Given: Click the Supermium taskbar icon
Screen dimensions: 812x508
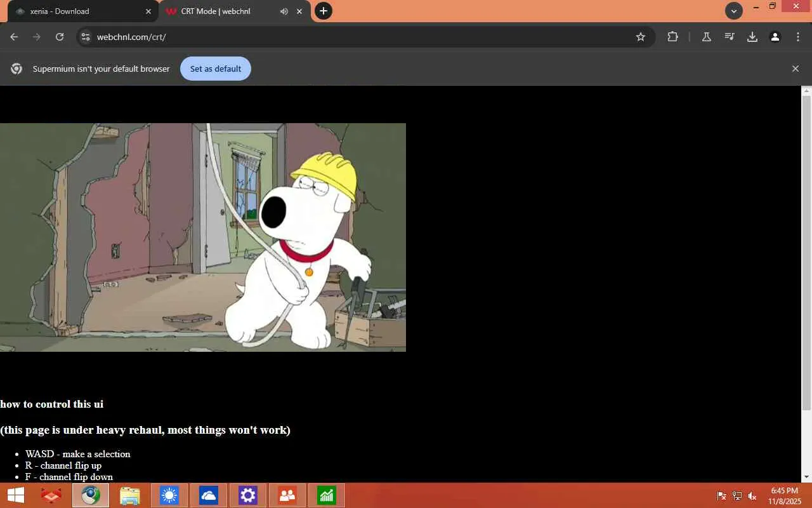Looking at the screenshot, I should click(x=91, y=495).
